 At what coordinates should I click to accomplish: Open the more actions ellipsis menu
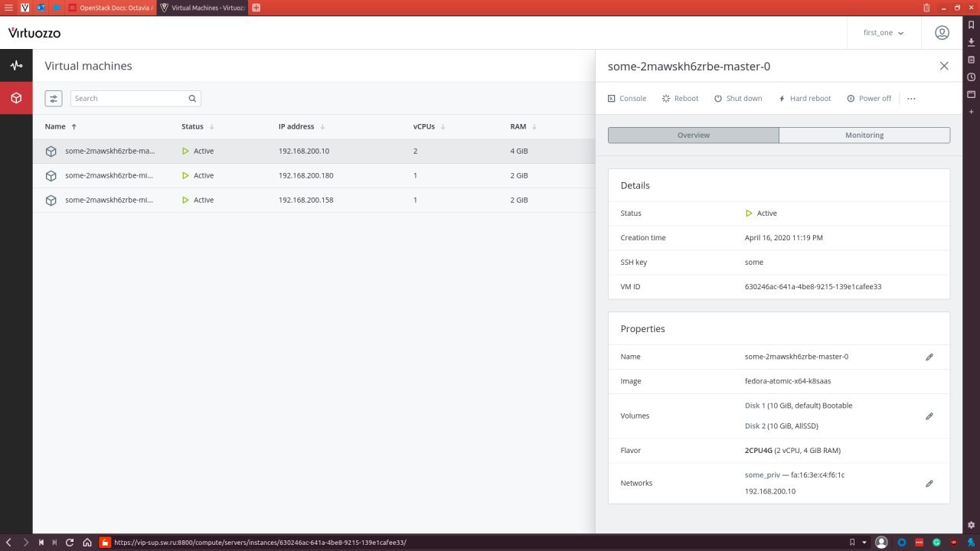point(911,98)
